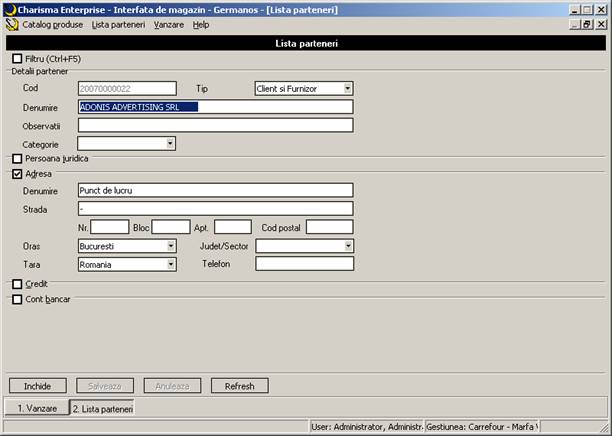Screen dimensions: 612x436
Task: Enable the Credit section checkbox
Action: [17, 284]
